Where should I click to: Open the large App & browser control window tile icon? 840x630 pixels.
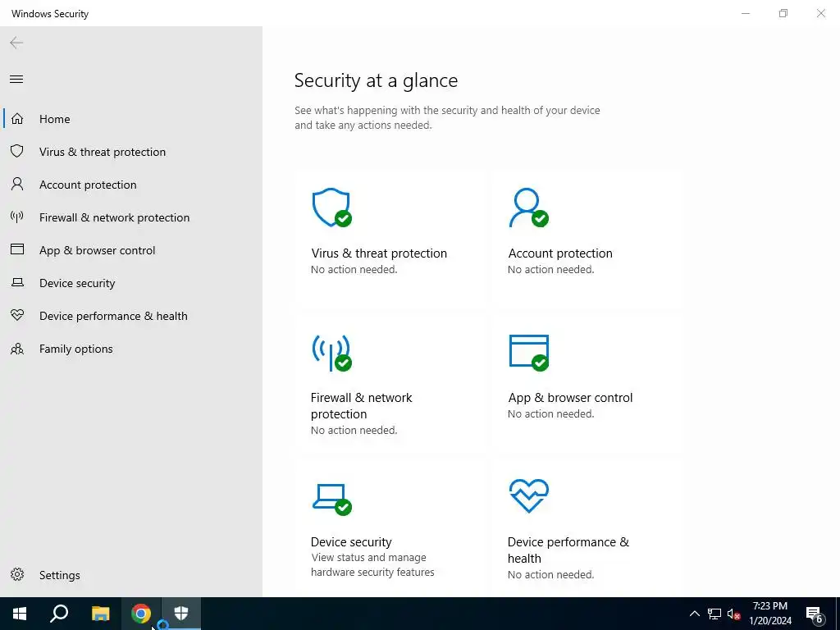coord(529,353)
